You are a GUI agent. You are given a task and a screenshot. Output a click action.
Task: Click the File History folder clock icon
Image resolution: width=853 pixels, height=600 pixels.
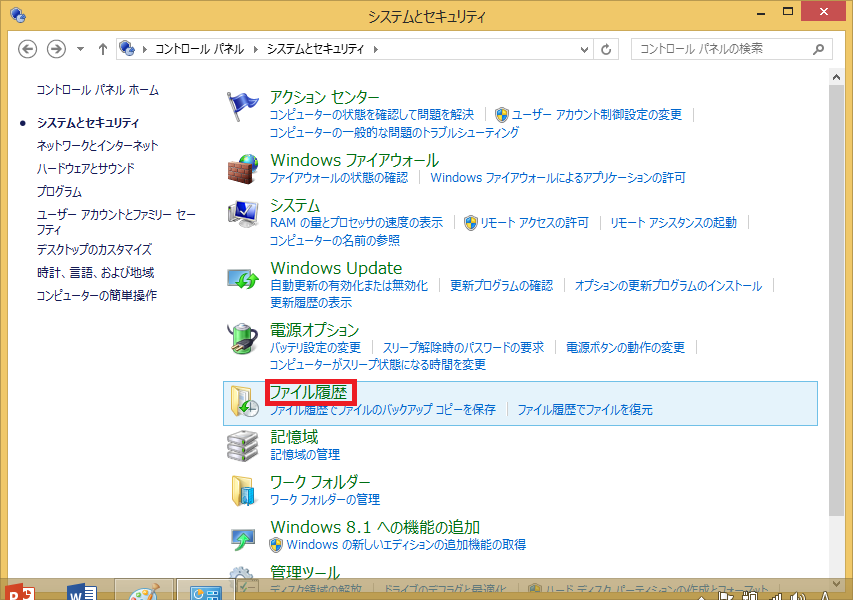[244, 402]
